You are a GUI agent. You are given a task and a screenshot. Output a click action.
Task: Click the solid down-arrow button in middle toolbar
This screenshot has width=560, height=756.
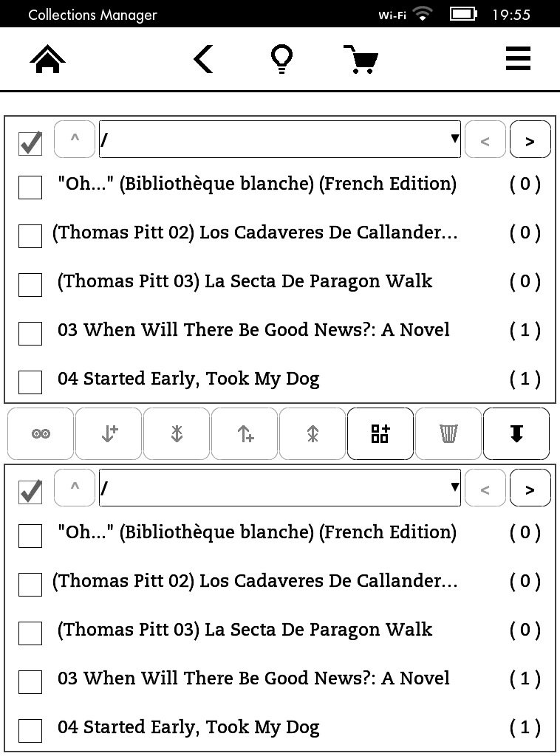(x=516, y=434)
